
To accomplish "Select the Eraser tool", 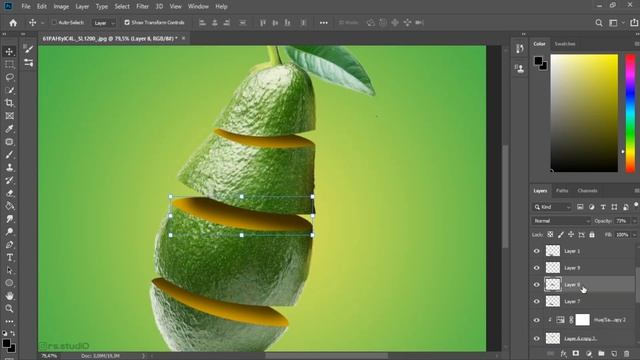I will pos(9,193).
